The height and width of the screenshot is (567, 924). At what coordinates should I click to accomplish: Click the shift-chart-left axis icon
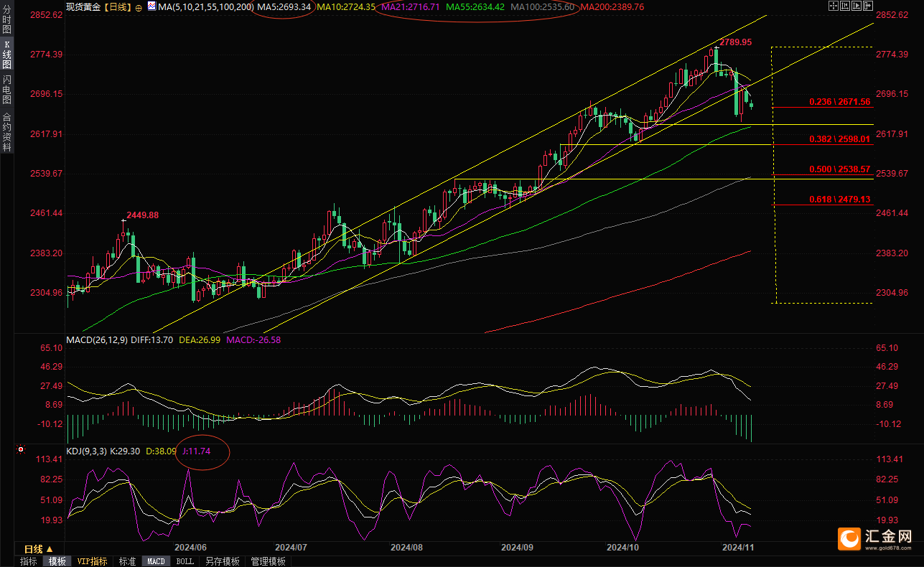point(845,6)
